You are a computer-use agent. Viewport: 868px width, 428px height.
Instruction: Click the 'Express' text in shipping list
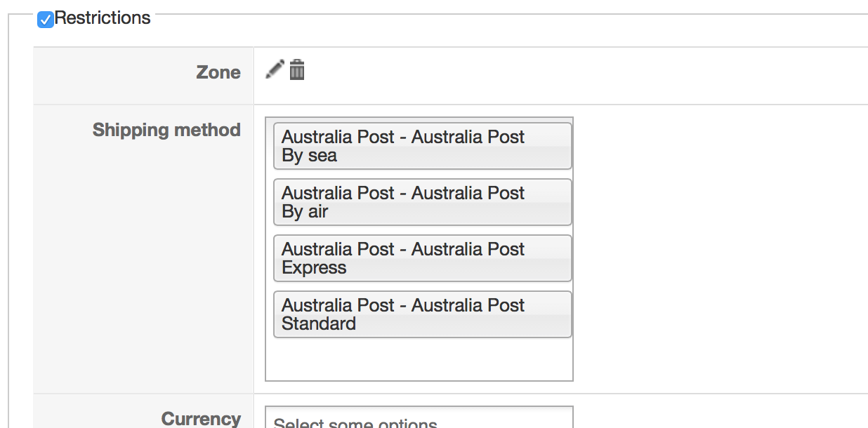click(314, 268)
